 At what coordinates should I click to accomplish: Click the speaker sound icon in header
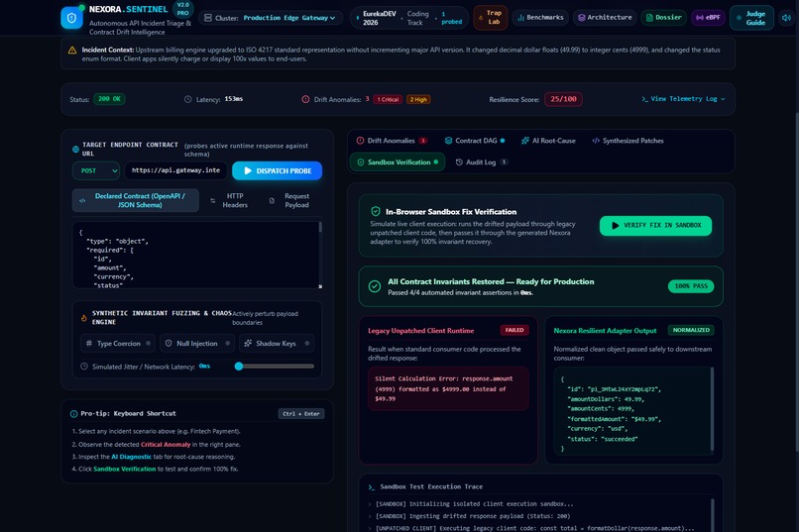(x=786, y=18)
